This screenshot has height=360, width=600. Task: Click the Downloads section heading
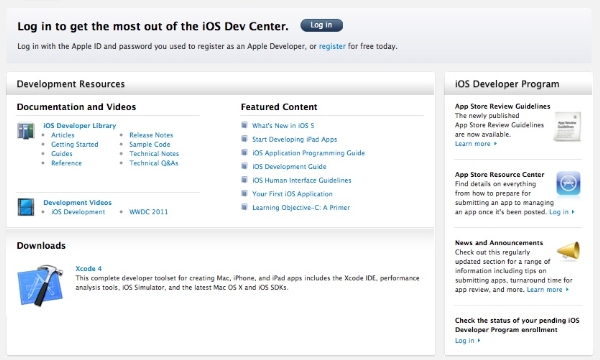41,246
